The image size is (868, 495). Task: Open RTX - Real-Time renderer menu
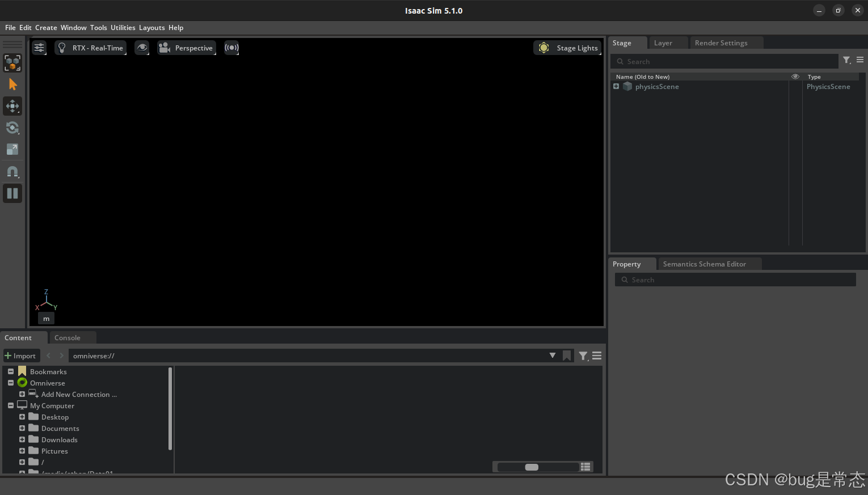tap(91, 48)
